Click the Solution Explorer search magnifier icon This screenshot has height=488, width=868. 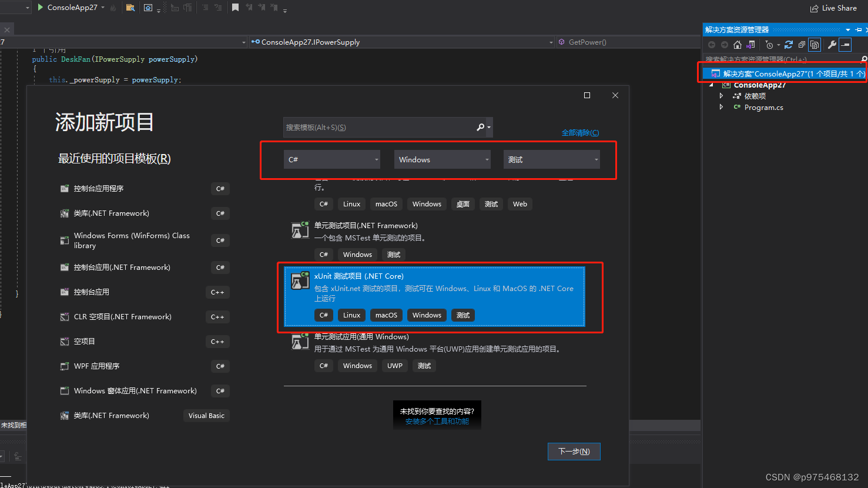coord(863,59)
